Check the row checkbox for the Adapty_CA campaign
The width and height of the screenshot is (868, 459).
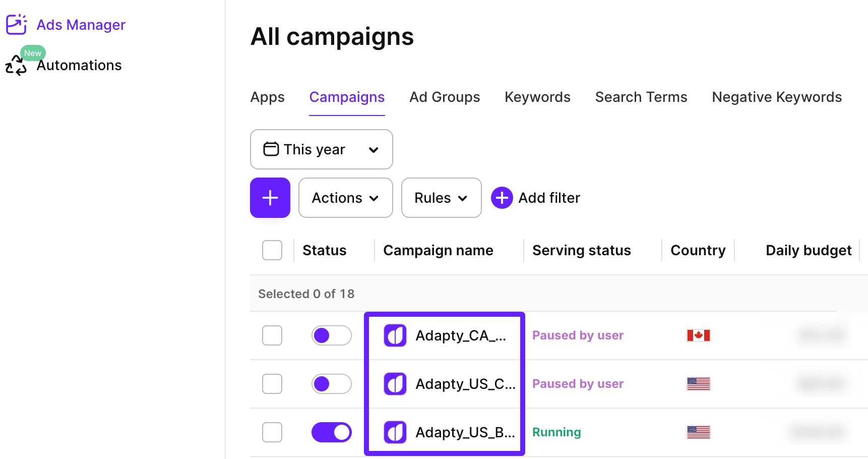pyautogui.click(x=272, y=335)
